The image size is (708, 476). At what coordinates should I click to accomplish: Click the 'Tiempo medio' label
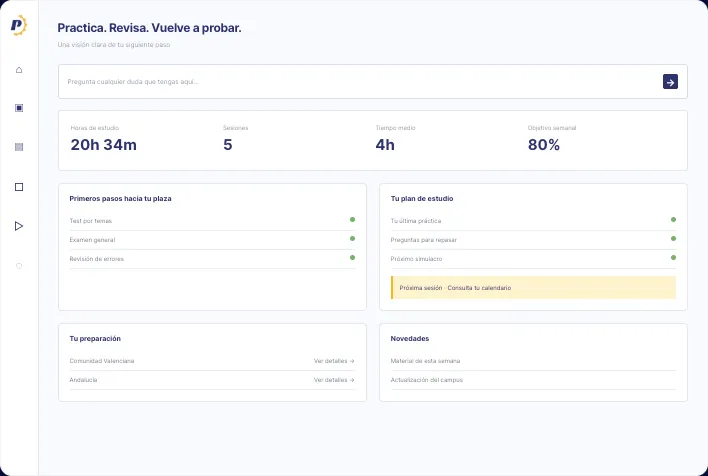(396, 128)
